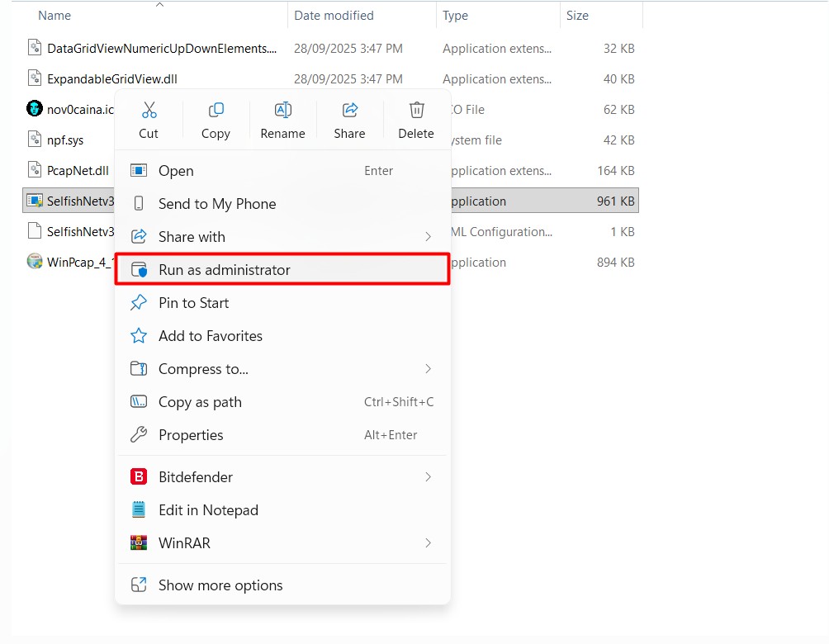Click the SelfishNetv3 application icon
Image resolution: width=829 pixels, height=644 pixels.
33,201
